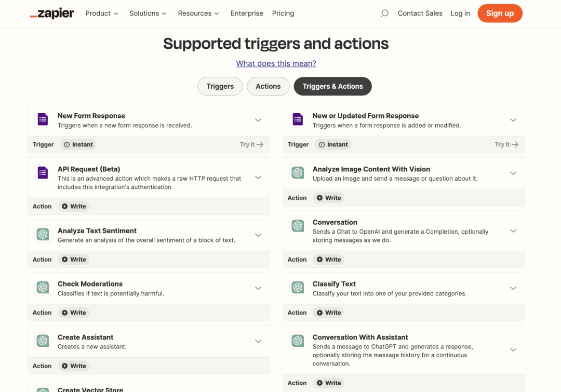Click 'Supported triggers and actions' heading
Image resolution: width=561 pixels, height=392 pixels.
point(276,44)
